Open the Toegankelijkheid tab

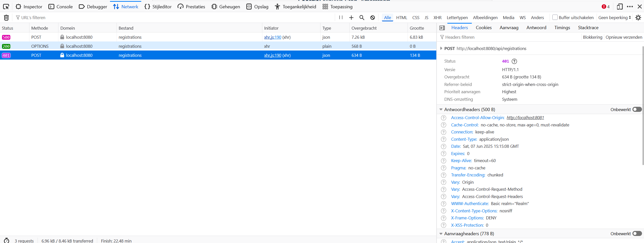coord(295,7)
